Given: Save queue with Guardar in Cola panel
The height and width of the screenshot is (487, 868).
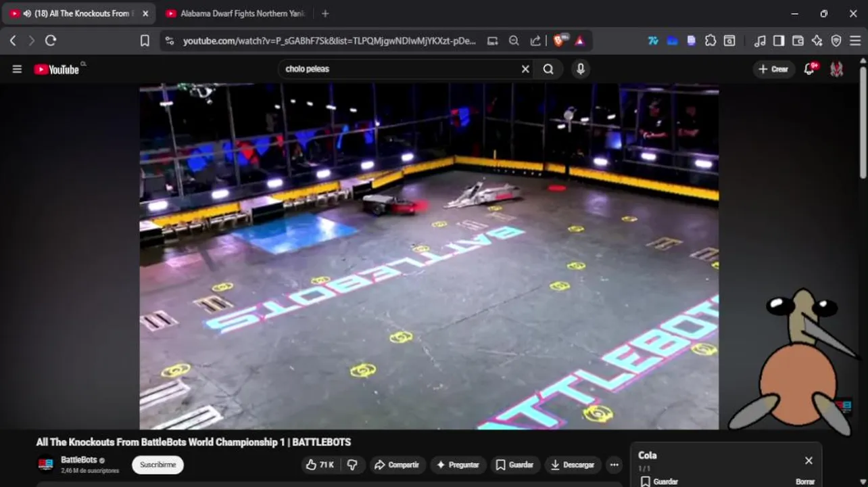Looking at the screenshot, I should (x=658, y=482).
